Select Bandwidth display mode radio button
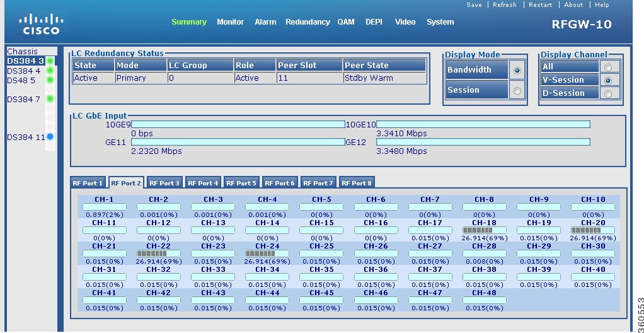The height and width of the screenshot is (333, 644). pos(517,70)
